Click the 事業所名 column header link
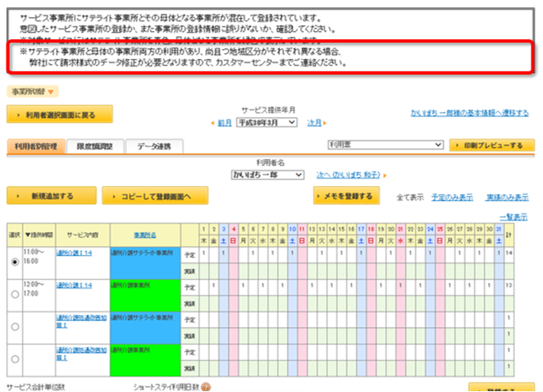This screenshot has height=392, width=543. pos(144,235)
